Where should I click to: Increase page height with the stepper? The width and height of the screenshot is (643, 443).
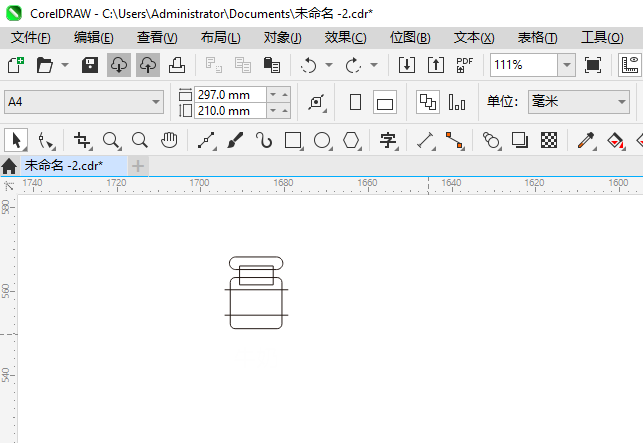point(285,111)
